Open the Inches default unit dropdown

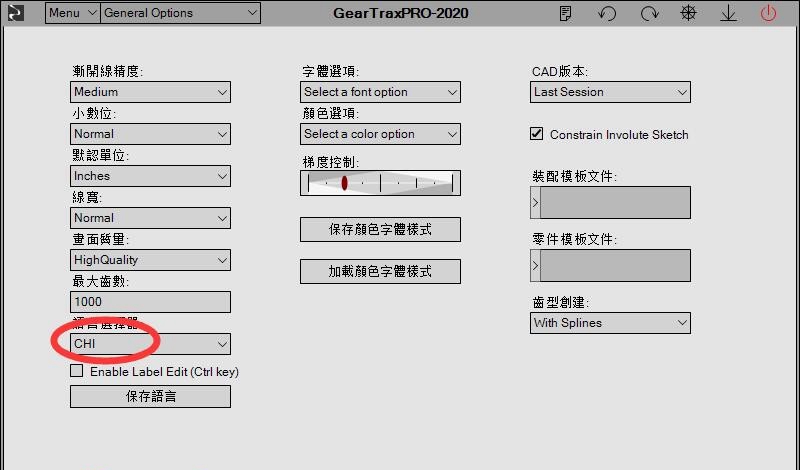[151, 176]
